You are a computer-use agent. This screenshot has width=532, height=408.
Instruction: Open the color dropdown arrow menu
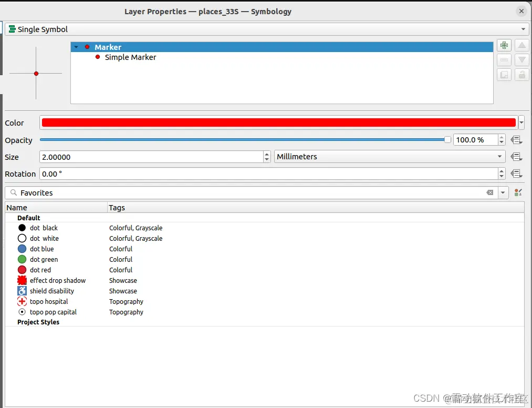tap(522, 123)
